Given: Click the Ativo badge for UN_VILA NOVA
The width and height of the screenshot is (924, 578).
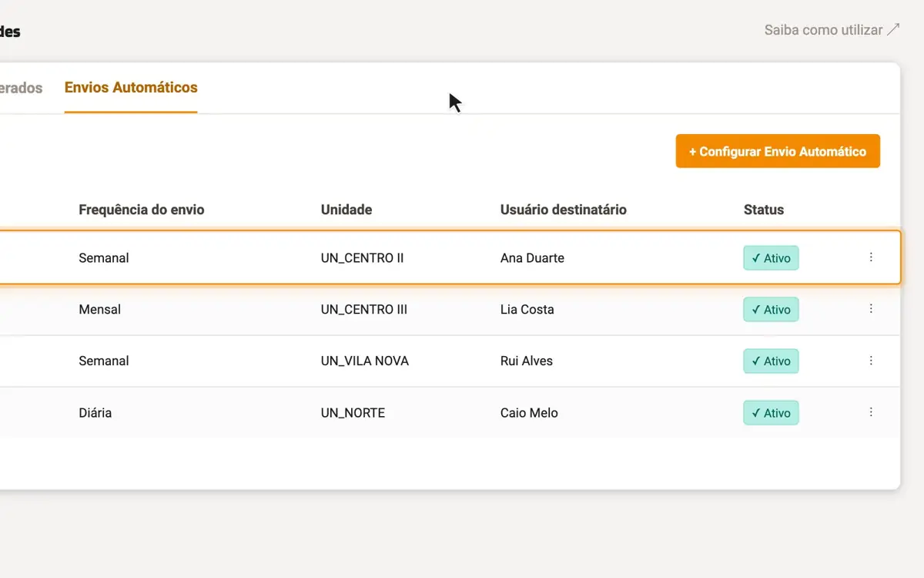Looking at the screenshot, I should (x=771, y=361).
